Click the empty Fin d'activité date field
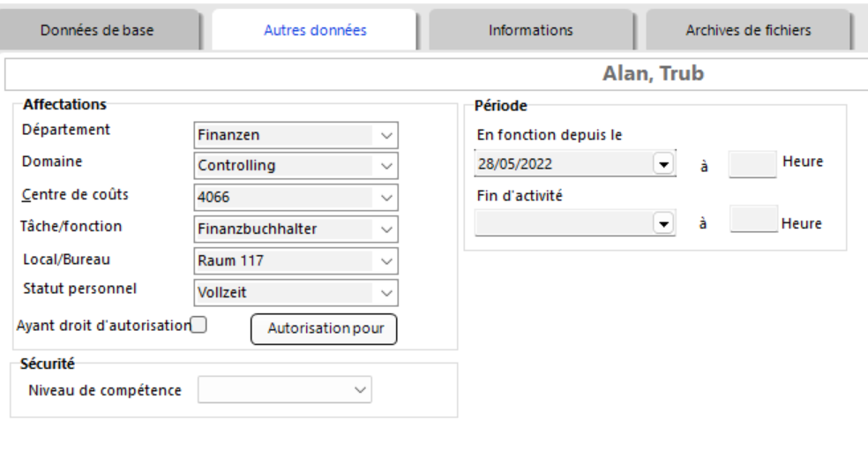The height and width of the screenshot is (451, 868). (x=562, y=224)
